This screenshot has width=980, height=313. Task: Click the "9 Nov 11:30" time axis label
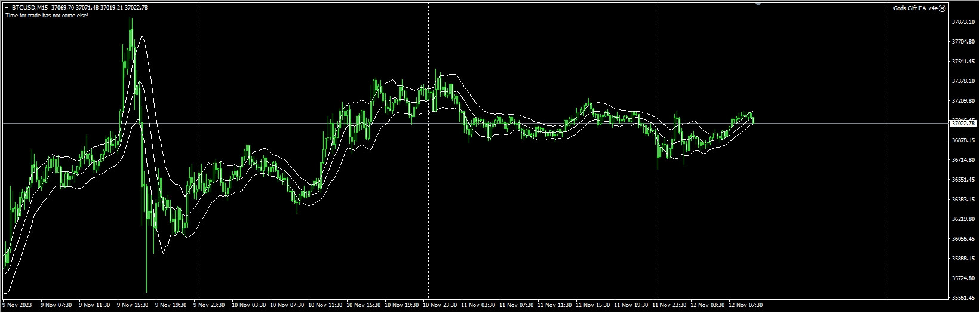94,305
